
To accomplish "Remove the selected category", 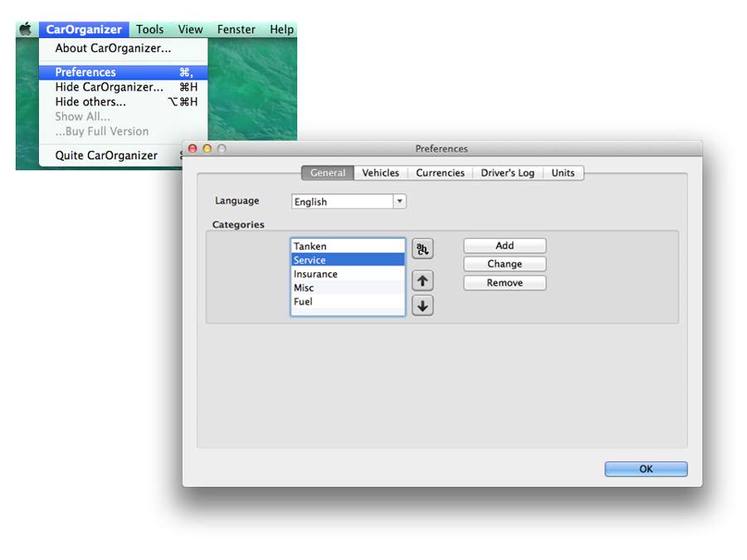I will [x=505, y=283].
